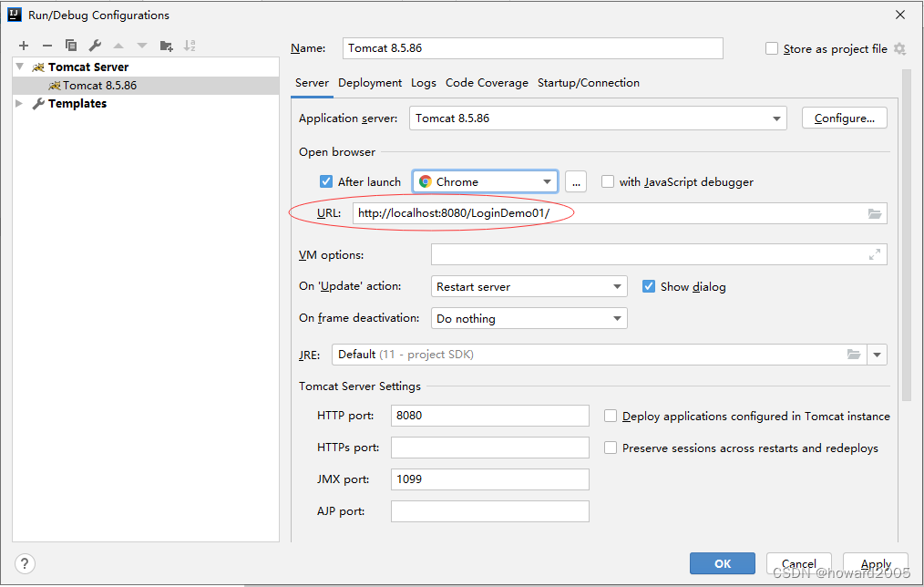Open JRE dropdown arrow
This screenshot has width=924, height=587.
click(877, 355)
